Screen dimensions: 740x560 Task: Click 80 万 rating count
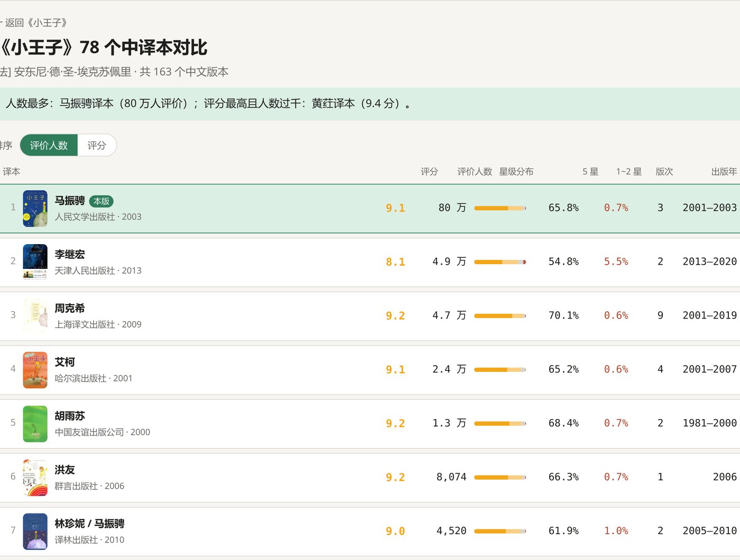tap(452, 208)
